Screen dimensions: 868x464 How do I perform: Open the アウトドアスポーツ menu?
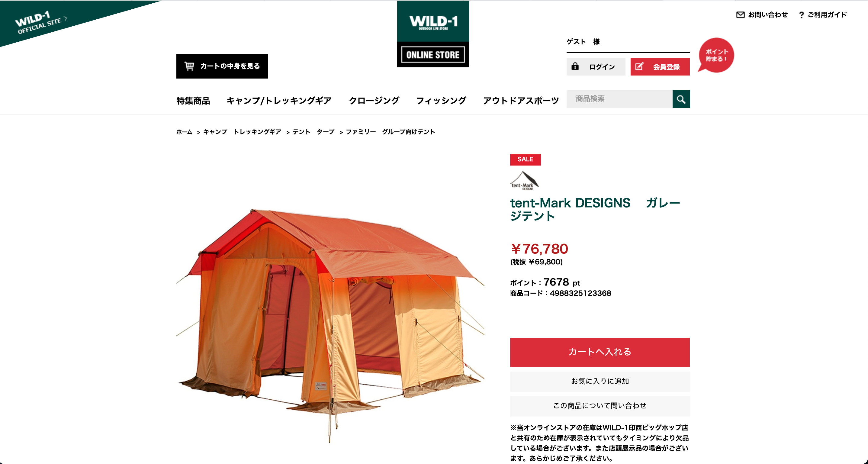tap(521, 101)
